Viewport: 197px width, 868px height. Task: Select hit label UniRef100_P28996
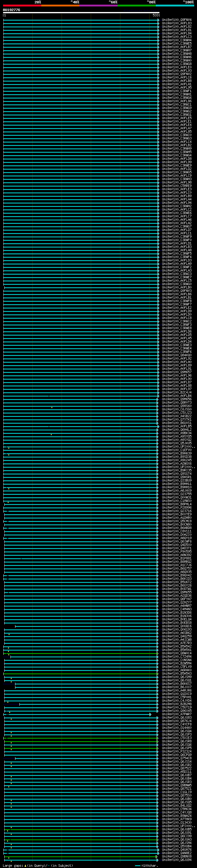pyautogui.click(x=177, y=508)
